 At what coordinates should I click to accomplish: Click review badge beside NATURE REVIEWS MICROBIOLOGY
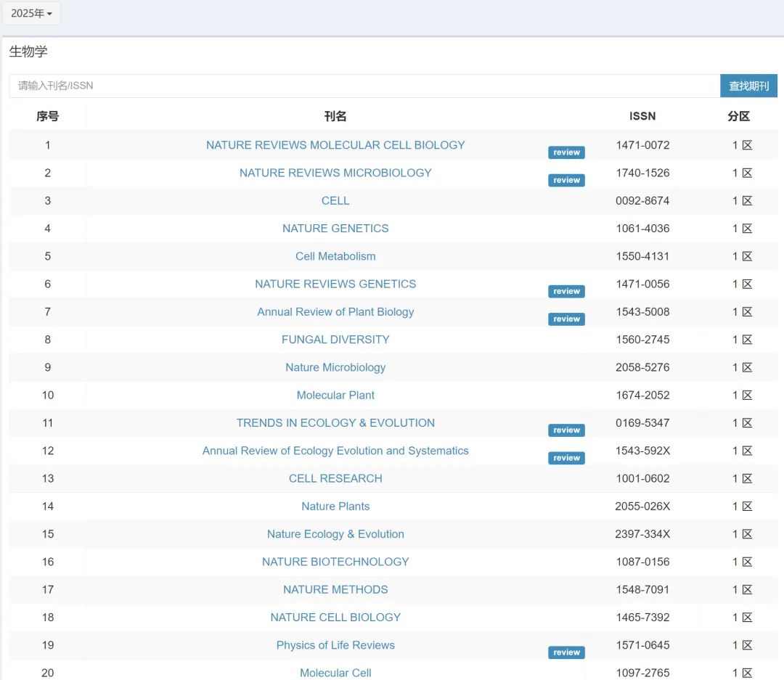coord(566,180)
